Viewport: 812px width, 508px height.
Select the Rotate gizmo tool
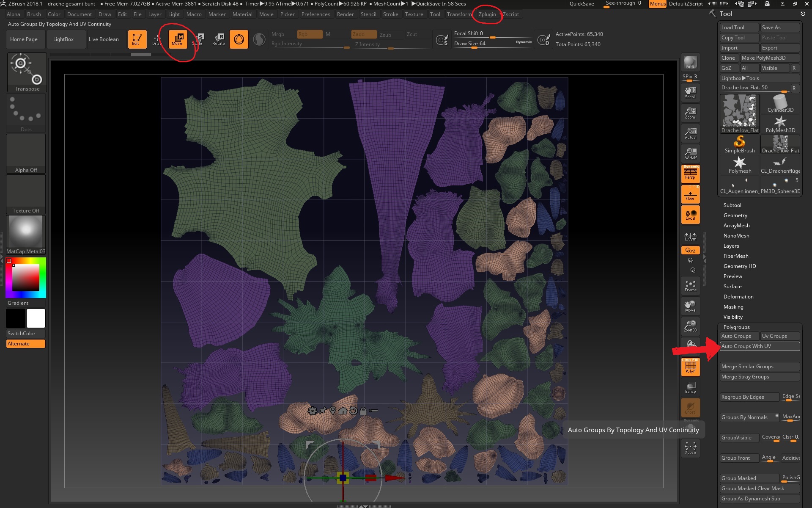(219, 39)
